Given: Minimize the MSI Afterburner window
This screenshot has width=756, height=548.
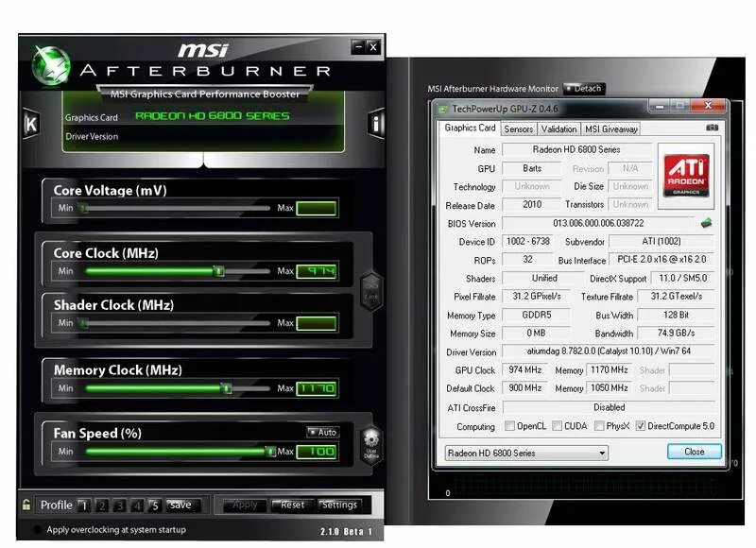Looking at the screenshot, I should [358, 46].
